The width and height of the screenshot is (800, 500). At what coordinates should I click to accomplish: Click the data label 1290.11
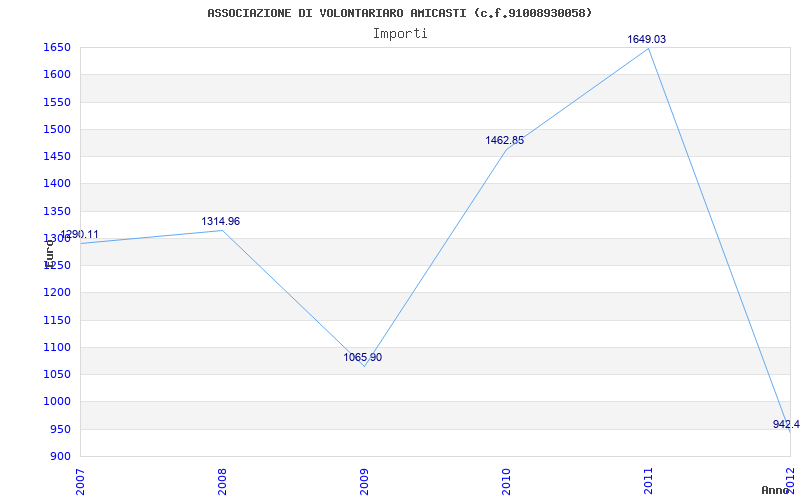click(x=79, y=235)
